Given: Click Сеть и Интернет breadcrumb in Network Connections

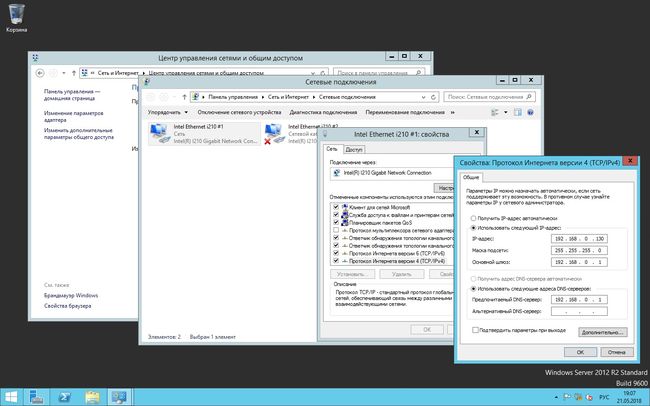Looking at the screenshot, I should [x=289, y=97].
